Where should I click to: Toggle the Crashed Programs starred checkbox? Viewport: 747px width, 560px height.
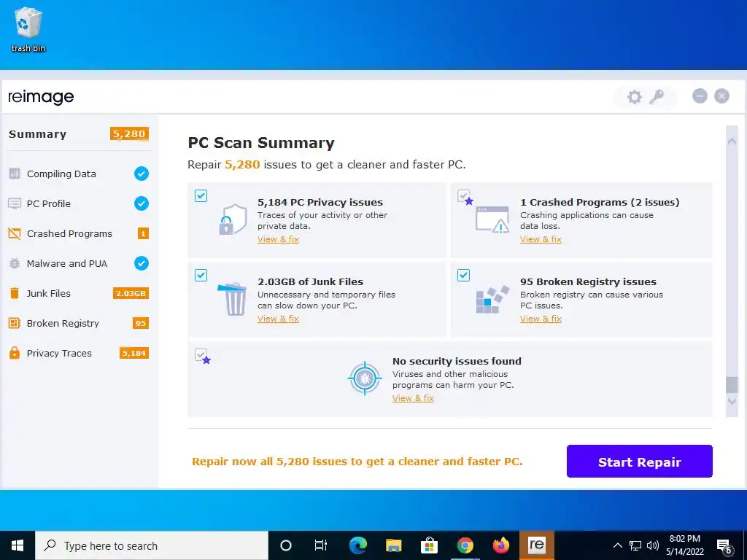[463, 195]
